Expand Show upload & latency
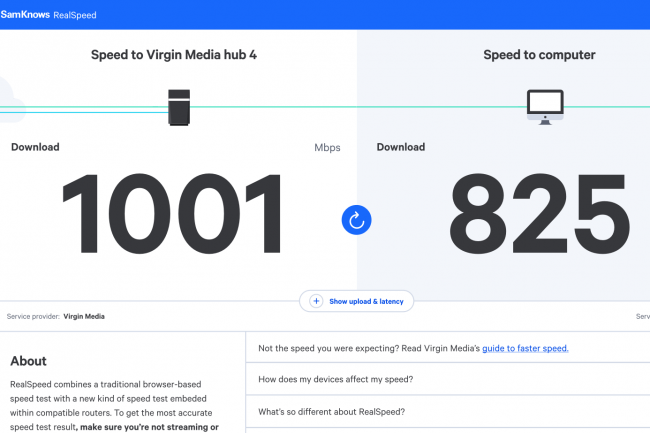This screenshot has height=433, width=650. 357,301
